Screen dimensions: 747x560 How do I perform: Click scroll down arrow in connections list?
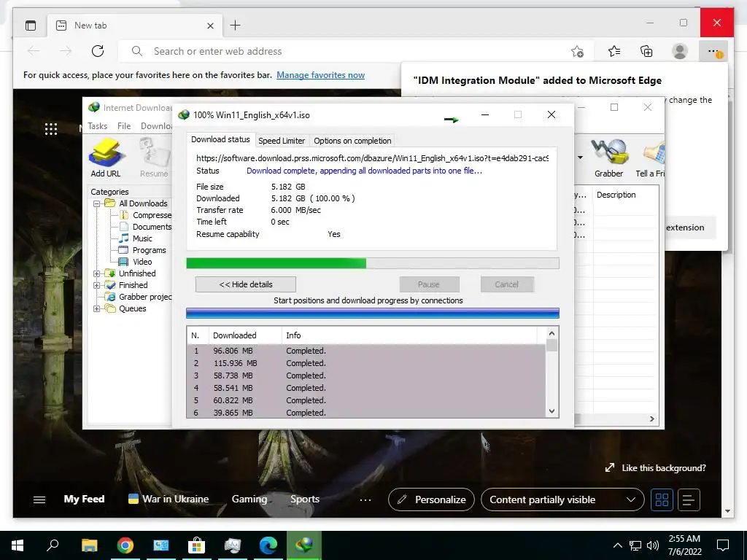pos(551,411)
